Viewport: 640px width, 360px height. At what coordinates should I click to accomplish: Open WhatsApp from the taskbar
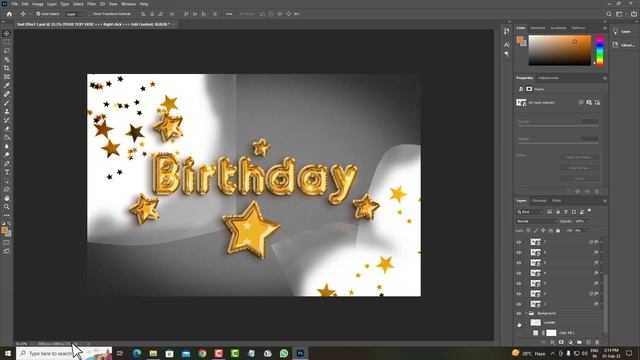[x=284, y=353]
